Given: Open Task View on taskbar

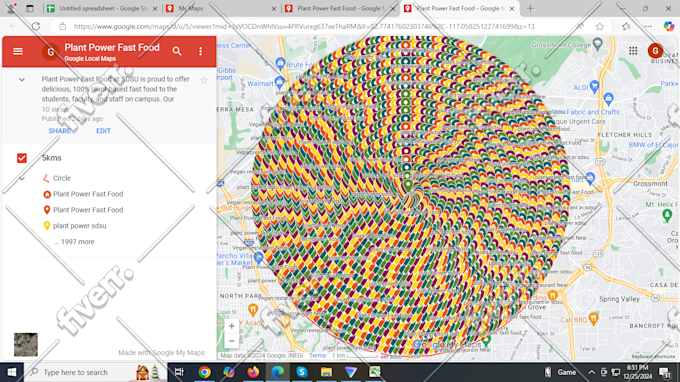Looking at the screenshot, I should tap(179, 372).
